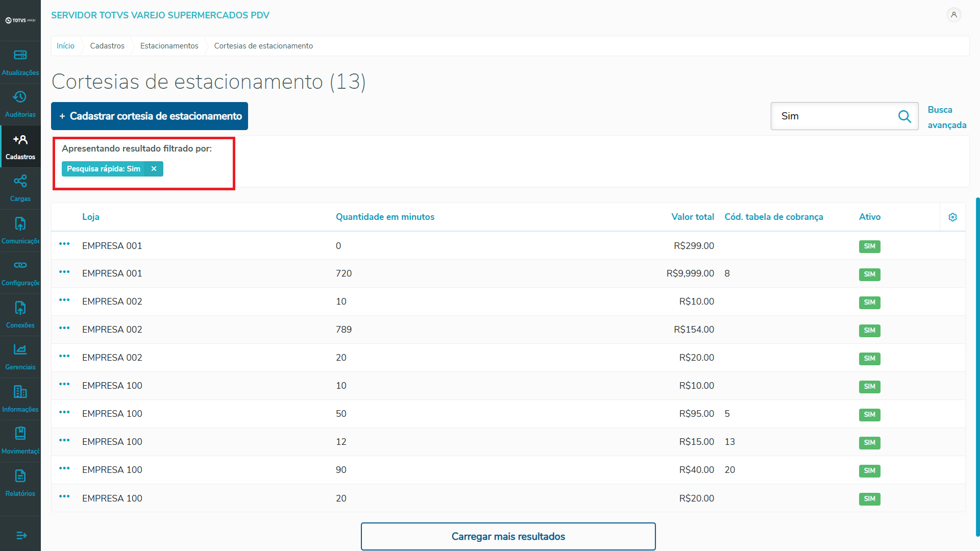
Task: Open the Atualizações sidebar icon
Action: pyautogui.click(x=20, y=55)
